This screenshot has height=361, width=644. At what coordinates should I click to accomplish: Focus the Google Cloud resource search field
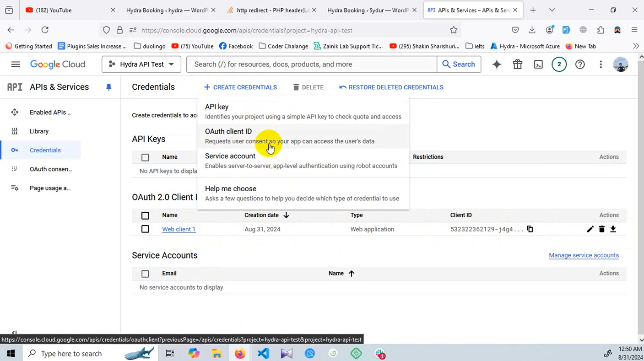[311, 65]
